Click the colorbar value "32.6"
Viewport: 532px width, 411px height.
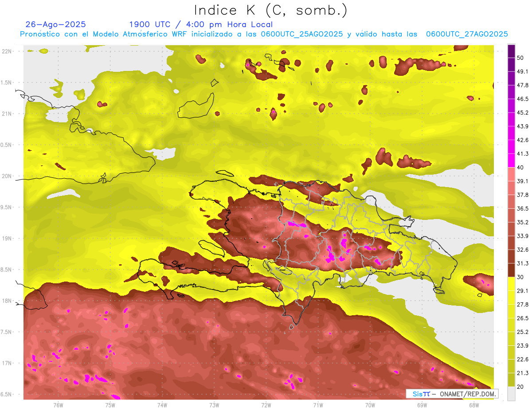523,250
